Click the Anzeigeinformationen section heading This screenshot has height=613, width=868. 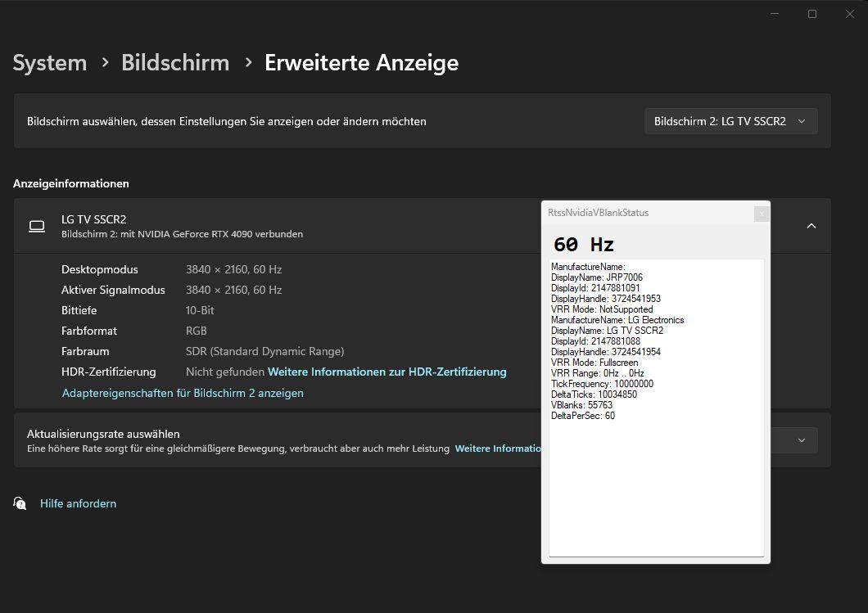click(71, 183)
